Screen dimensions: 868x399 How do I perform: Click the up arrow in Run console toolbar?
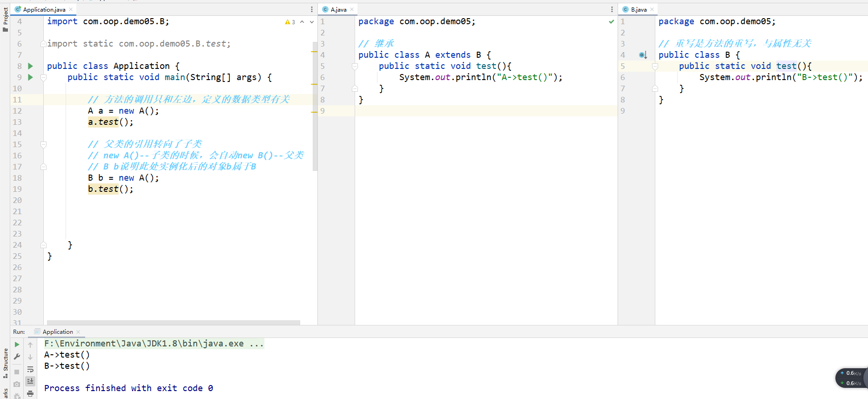[30, 345]
